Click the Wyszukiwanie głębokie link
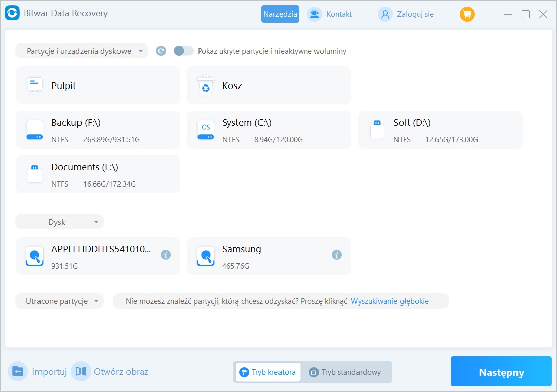The image size is (557, 392). pos(389,301)
